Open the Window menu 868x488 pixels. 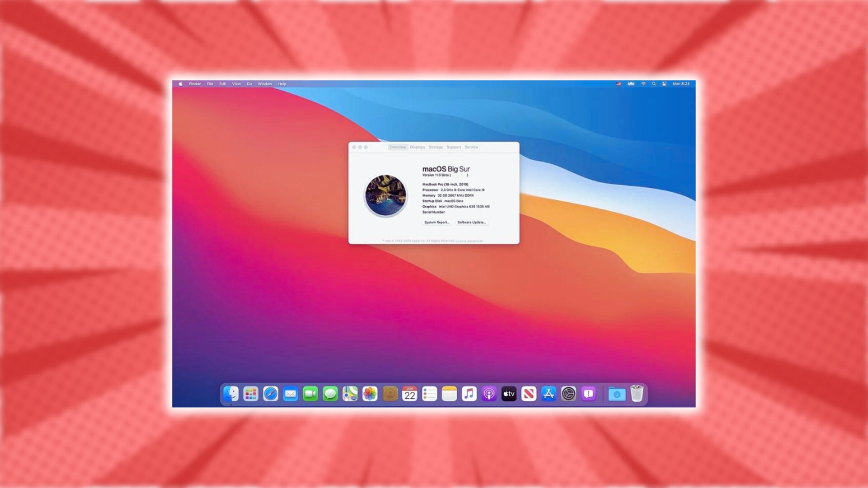(265, 84)
